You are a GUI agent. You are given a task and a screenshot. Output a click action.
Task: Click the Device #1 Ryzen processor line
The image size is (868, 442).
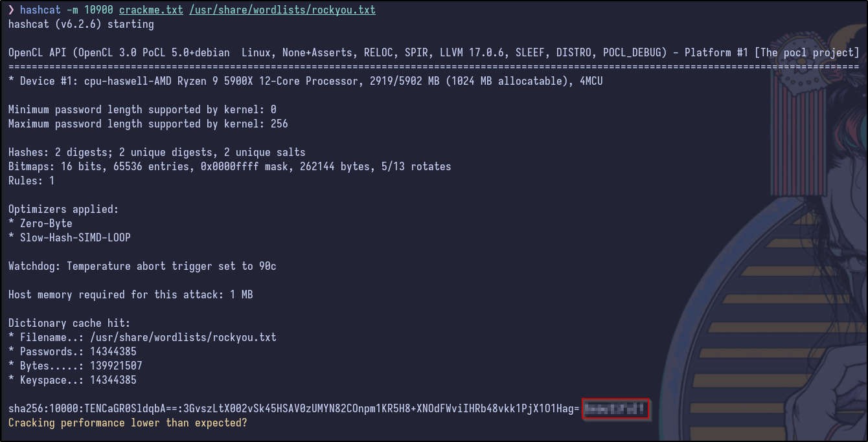305,82
